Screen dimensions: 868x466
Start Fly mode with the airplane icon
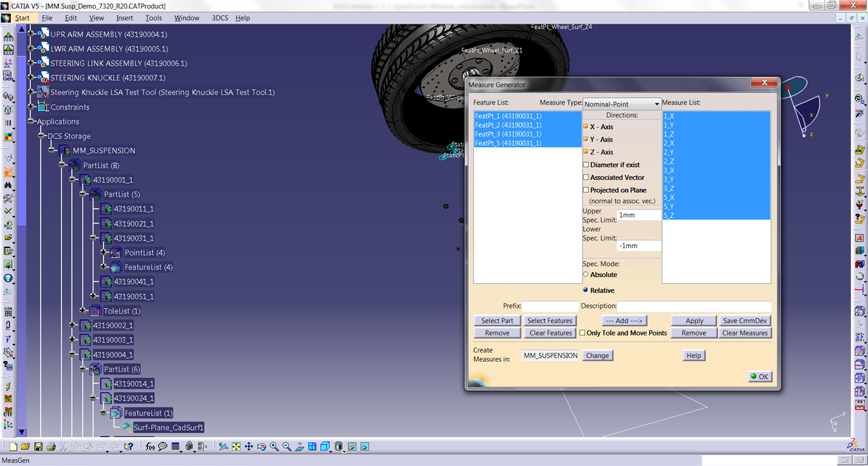point(223,446)
